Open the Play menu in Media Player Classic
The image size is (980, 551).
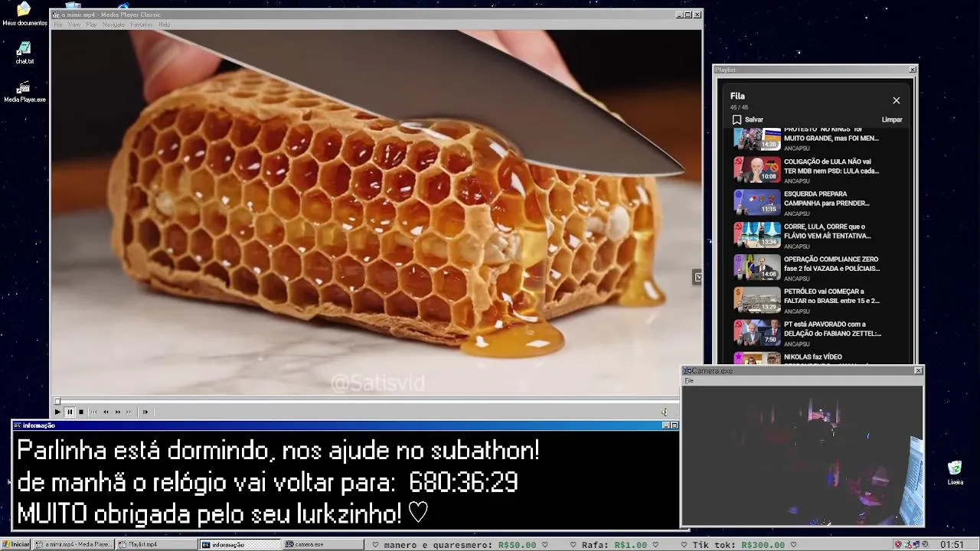(91, 24)
